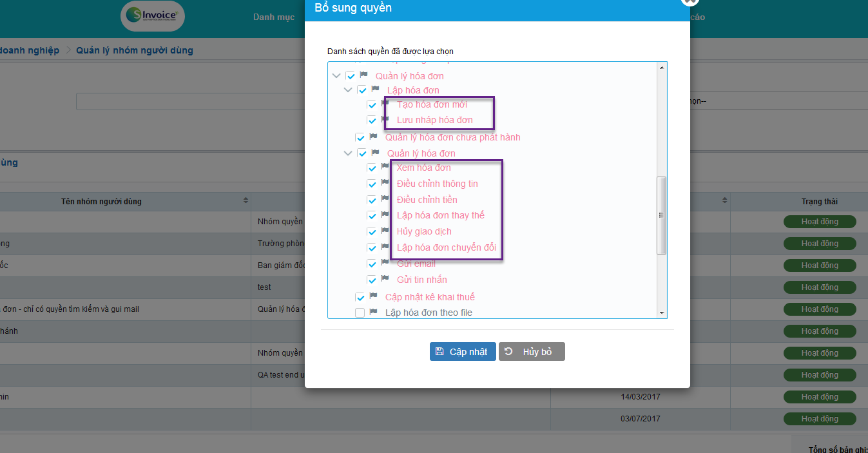Collapse the nested Quản lý hóa đơn subtree
This screenshot has height=453, width=868.
coord(348,153)
